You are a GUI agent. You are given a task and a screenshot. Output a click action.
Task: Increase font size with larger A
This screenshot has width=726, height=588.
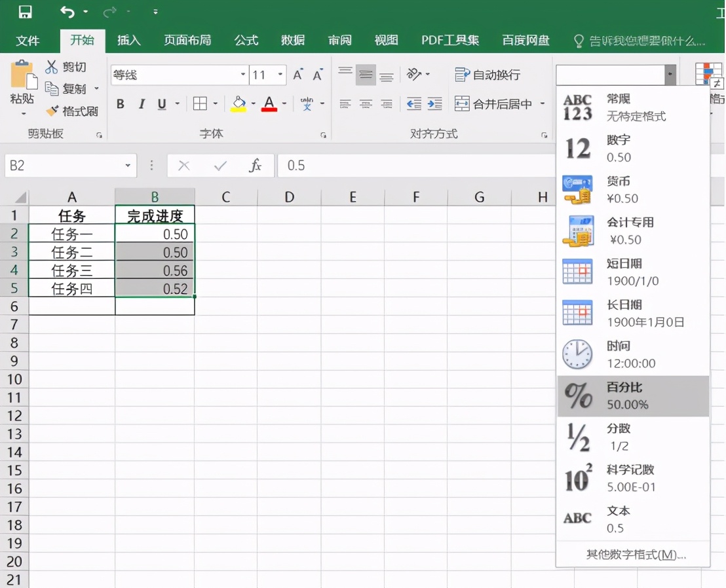click(297, 75)
